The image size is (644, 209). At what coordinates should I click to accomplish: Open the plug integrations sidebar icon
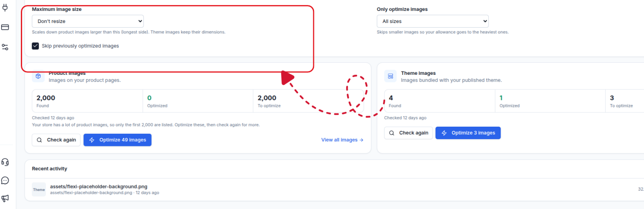click(5, 7)
